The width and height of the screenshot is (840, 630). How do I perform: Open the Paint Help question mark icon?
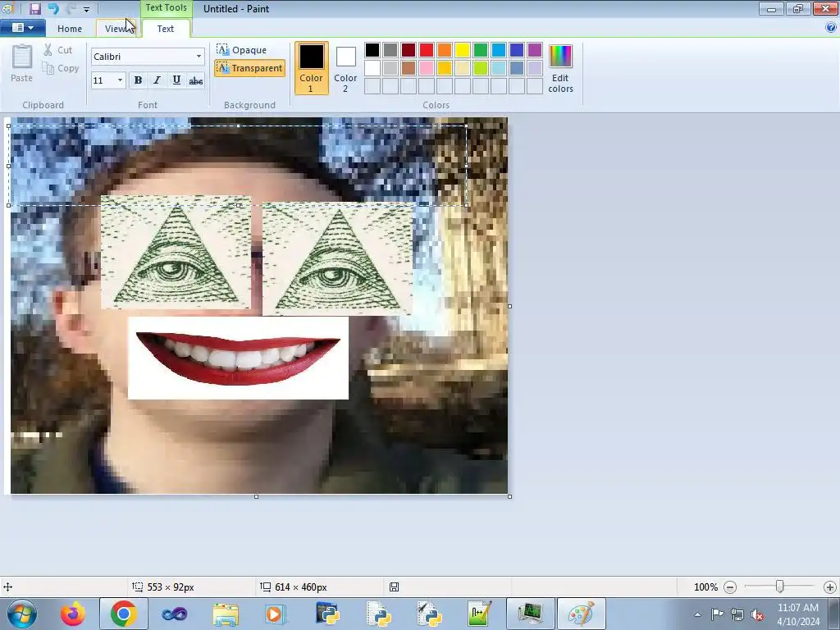(x=831, y=28)
